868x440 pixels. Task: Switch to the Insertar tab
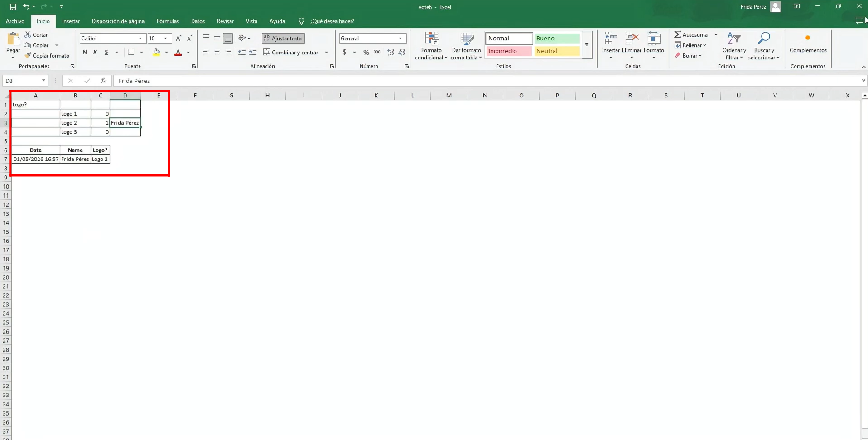click(x=71, y=21)
